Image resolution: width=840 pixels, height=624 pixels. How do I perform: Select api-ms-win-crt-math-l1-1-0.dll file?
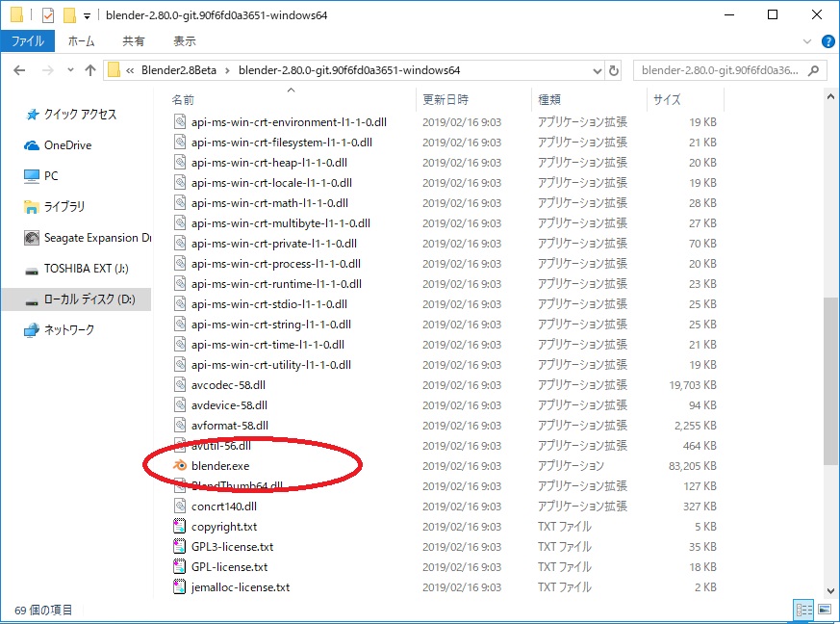point(269,203)
